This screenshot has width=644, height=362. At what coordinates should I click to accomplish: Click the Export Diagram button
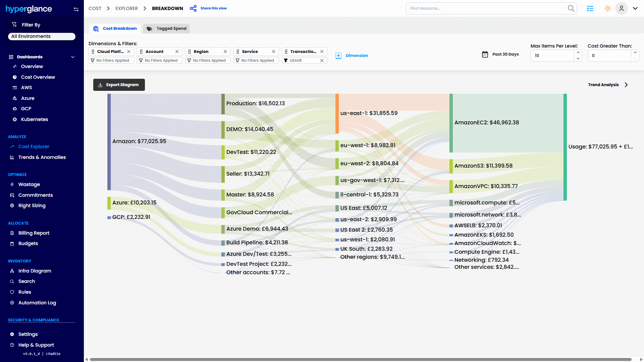click(119, 84)
